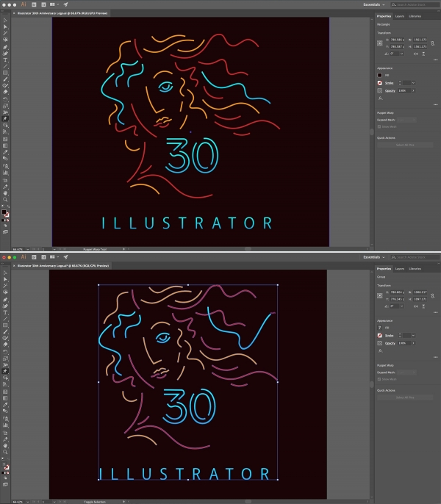Select the Line Segment tool in bottom window
Viewport: 441px width, 504px height.
5,319
